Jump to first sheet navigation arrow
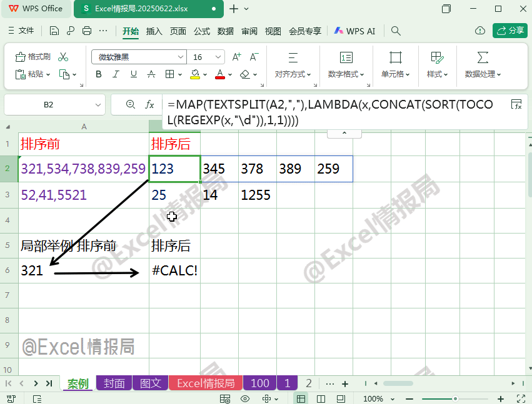This screenshot has height=404, width=532. 9,383
